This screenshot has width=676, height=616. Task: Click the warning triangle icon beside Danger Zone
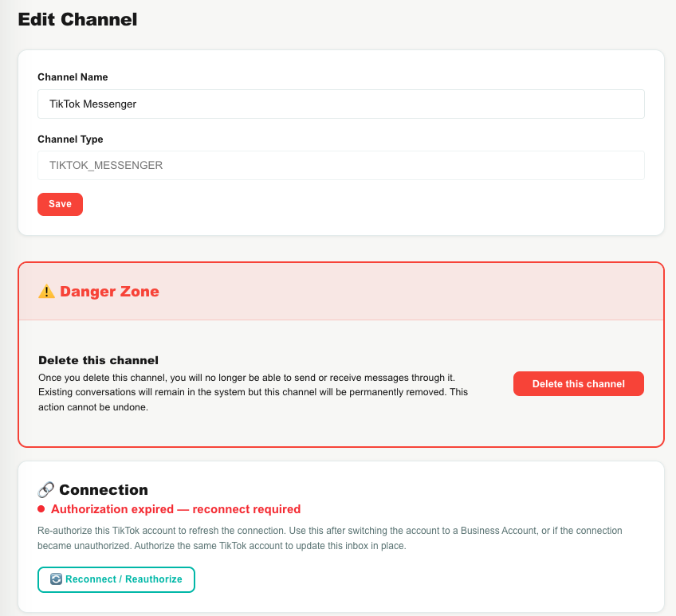tap(46, 292)
